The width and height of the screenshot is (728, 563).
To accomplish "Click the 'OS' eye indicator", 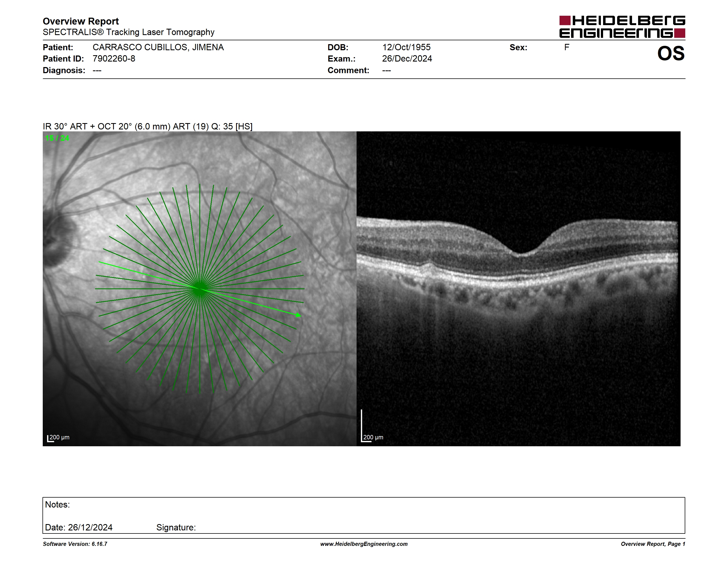I will coord(671,53).
